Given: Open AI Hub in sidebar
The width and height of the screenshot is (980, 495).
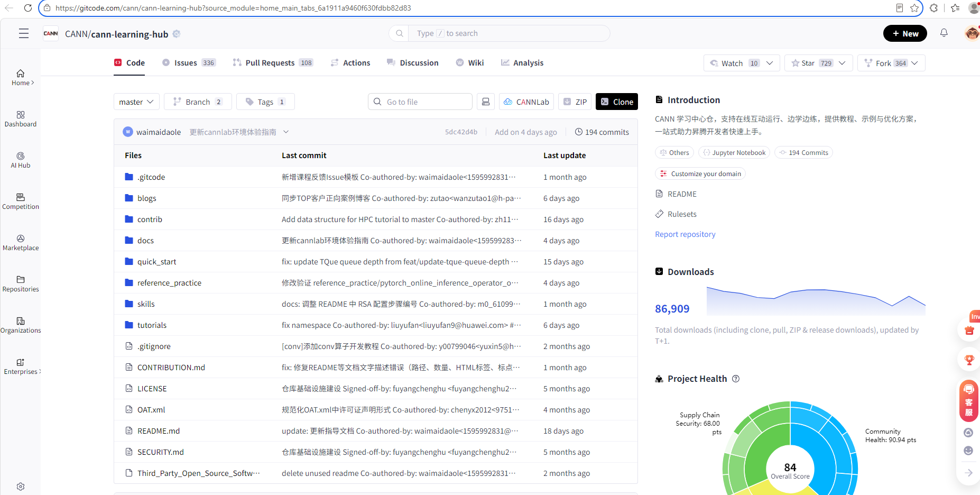Looking at the screenshot, I should [x=21, y=160].
